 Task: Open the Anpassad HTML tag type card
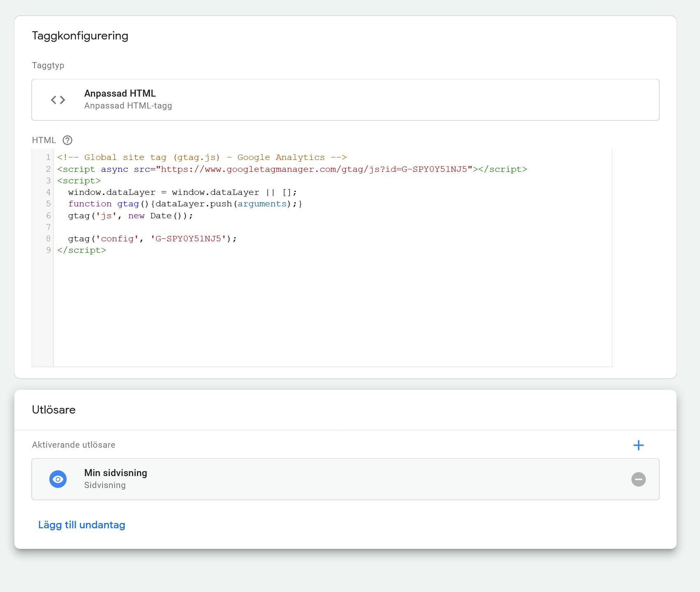pos(345,100)
